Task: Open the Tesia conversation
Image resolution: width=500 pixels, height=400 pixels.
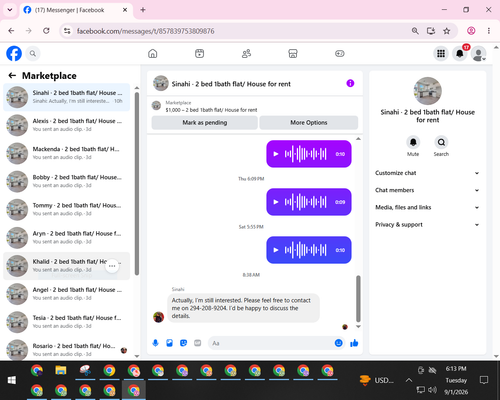Action: point(67,322)
